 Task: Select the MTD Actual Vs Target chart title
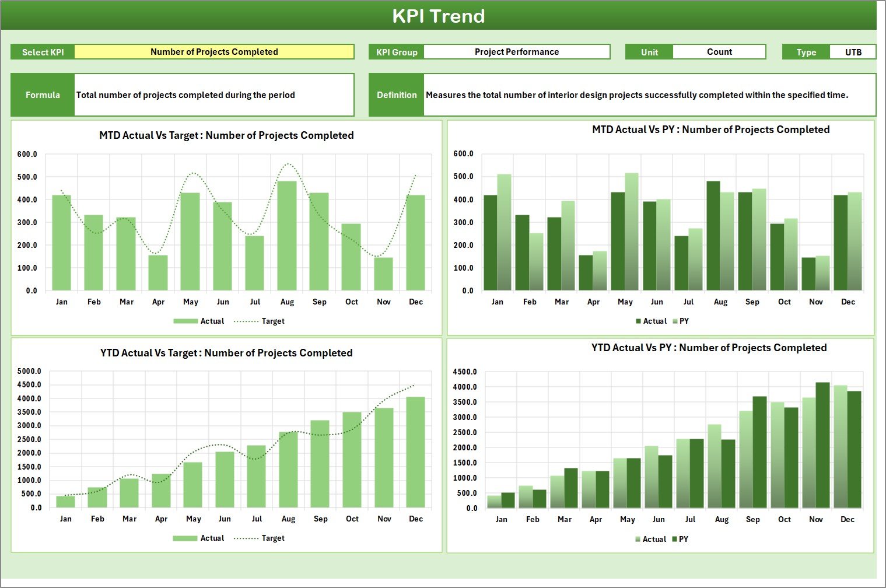[x=226, y=135]
